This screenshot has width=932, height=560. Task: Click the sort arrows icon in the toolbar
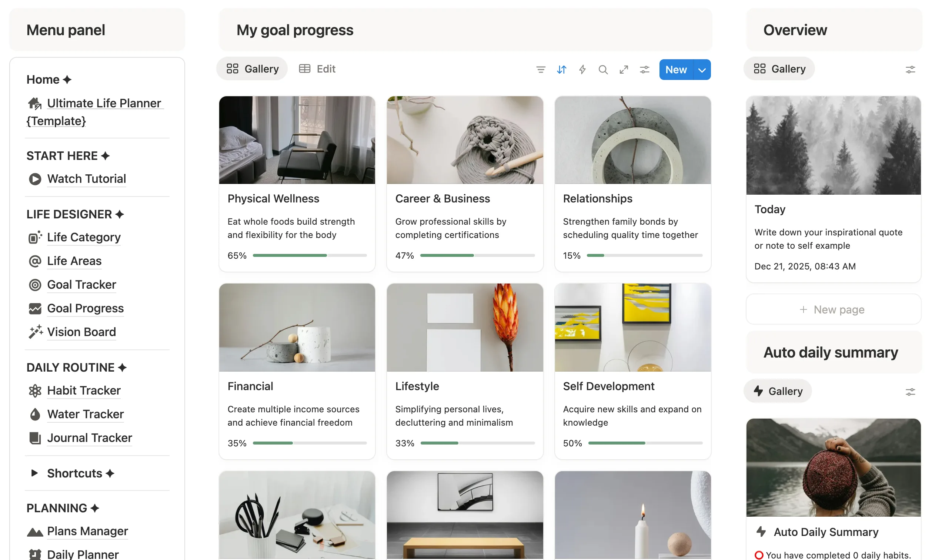(561, 70)
